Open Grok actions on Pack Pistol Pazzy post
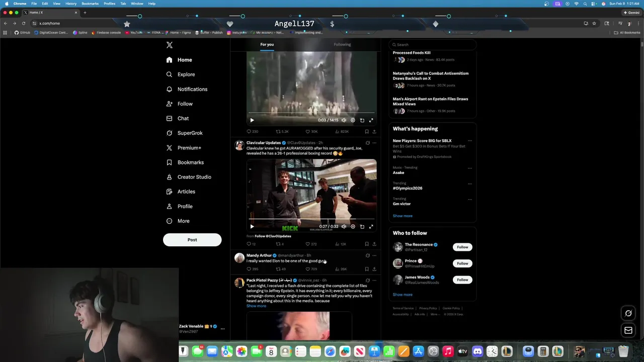 pyautogui.click(x=367, y=280)
